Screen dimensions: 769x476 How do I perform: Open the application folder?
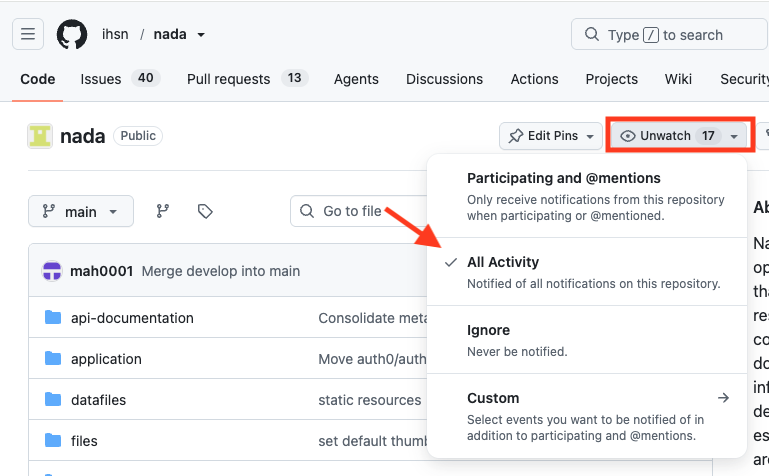pos(106,359)
